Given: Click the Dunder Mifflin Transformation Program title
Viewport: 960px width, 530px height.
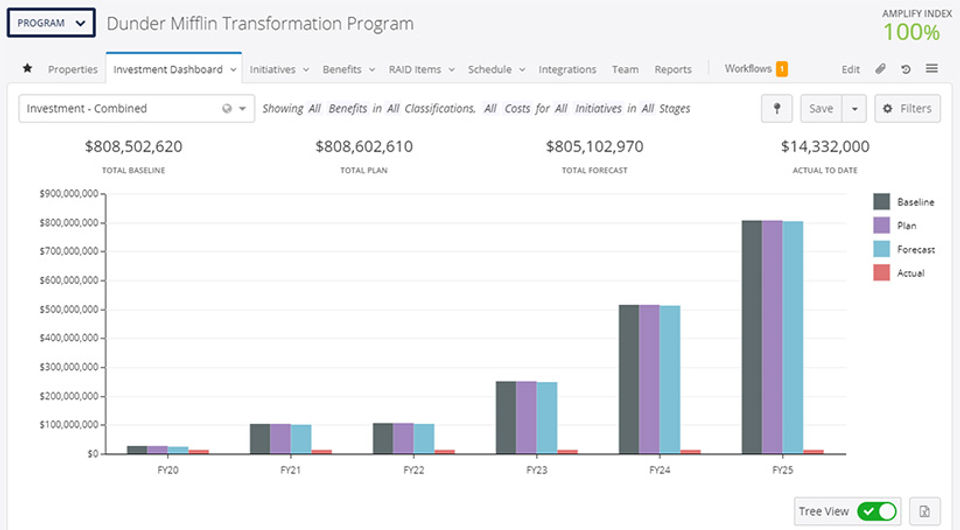Looking at the screenshot, I should point(260,23).
